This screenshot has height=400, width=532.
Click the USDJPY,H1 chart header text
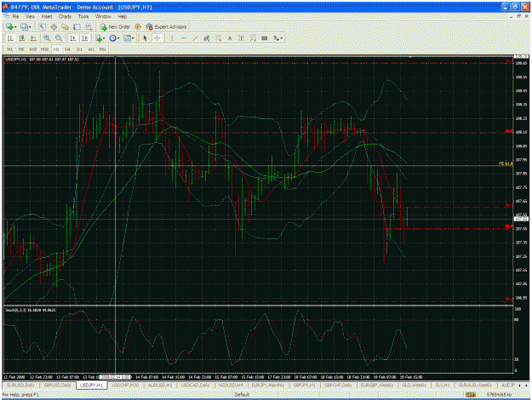click(x=42, y=60)
